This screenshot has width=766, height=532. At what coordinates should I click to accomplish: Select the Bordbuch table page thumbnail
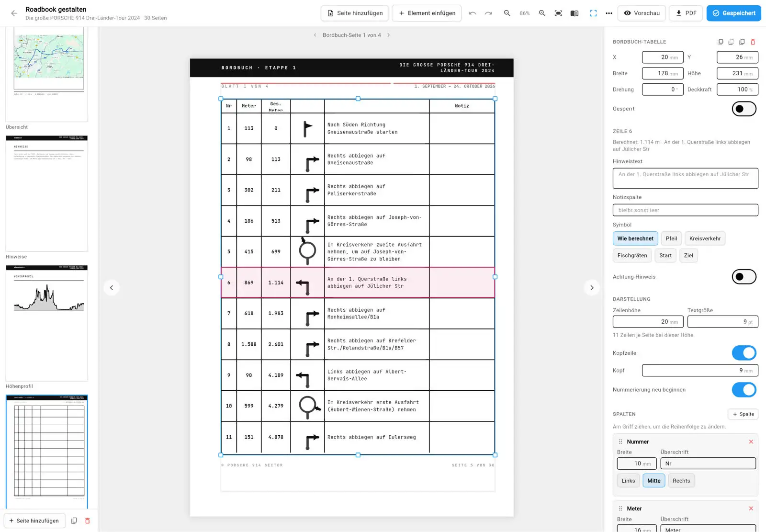coord(47,452)
